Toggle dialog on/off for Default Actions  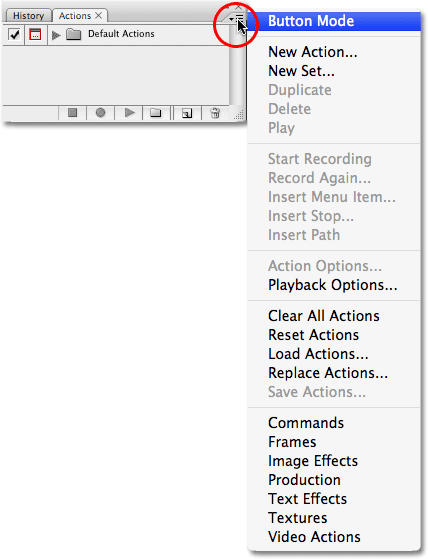[x=35, y=35]
